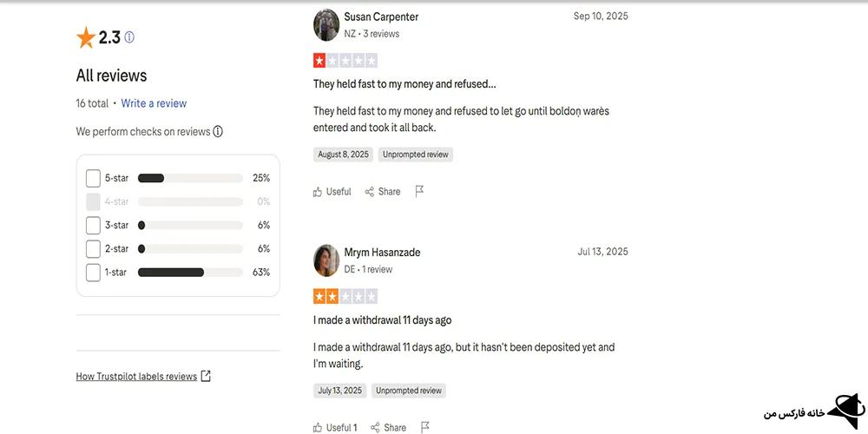
Task: Open Susan Carpenter's profile picture
Action: pyautogui.click(x=326, y=25)
